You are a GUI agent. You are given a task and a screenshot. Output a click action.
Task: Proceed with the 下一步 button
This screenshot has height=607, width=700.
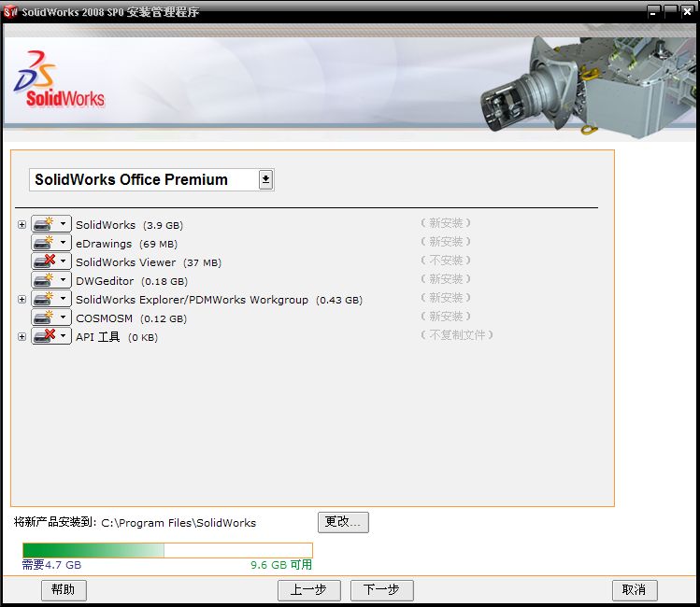point(381,590)
